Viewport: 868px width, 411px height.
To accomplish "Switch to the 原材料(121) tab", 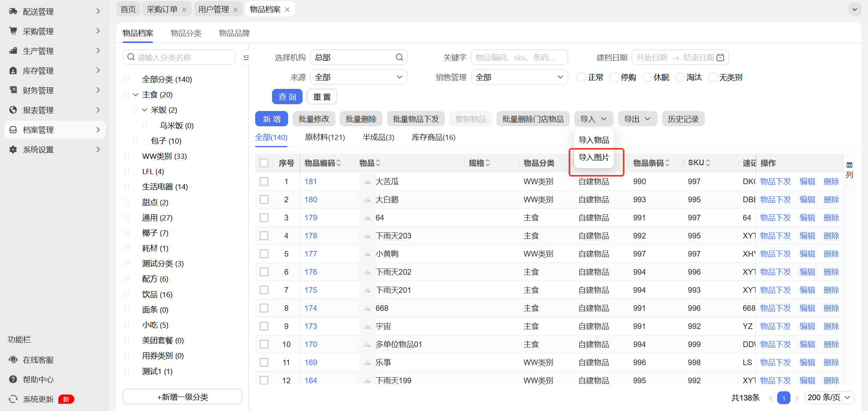I will pos(325,138).
